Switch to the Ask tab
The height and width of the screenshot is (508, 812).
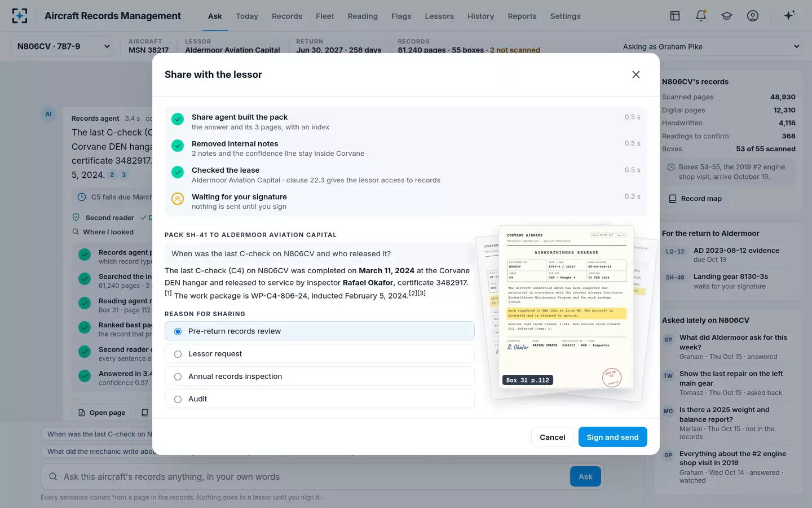(215, 16)
